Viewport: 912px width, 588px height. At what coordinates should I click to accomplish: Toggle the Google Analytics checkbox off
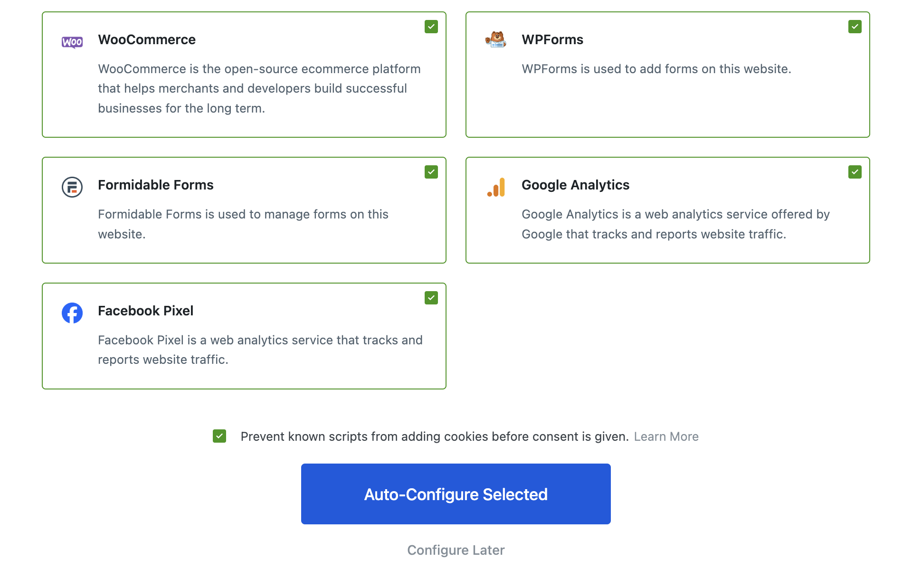pos(855,172)
